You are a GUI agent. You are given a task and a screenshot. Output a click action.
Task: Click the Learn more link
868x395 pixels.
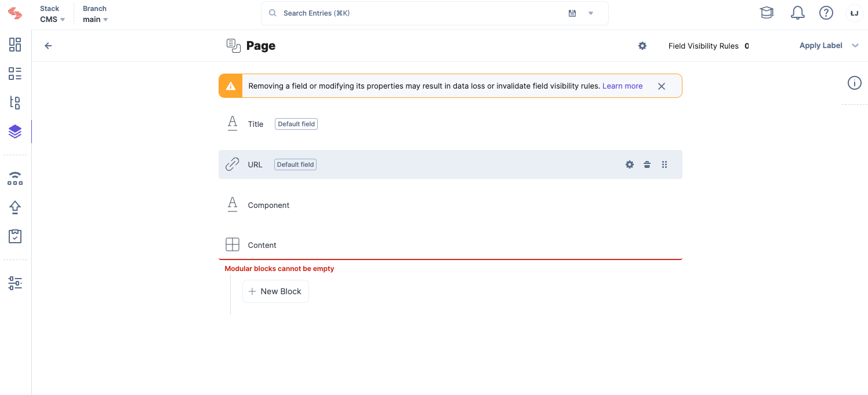622,86
